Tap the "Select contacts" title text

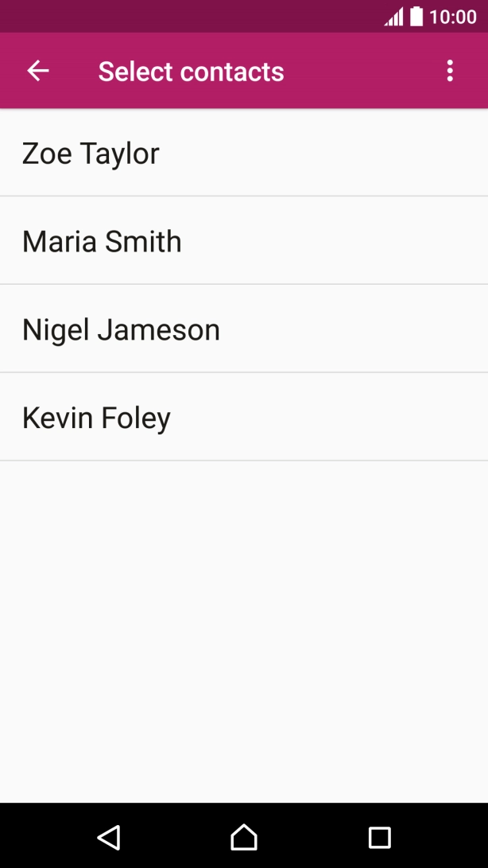point(191,72)
